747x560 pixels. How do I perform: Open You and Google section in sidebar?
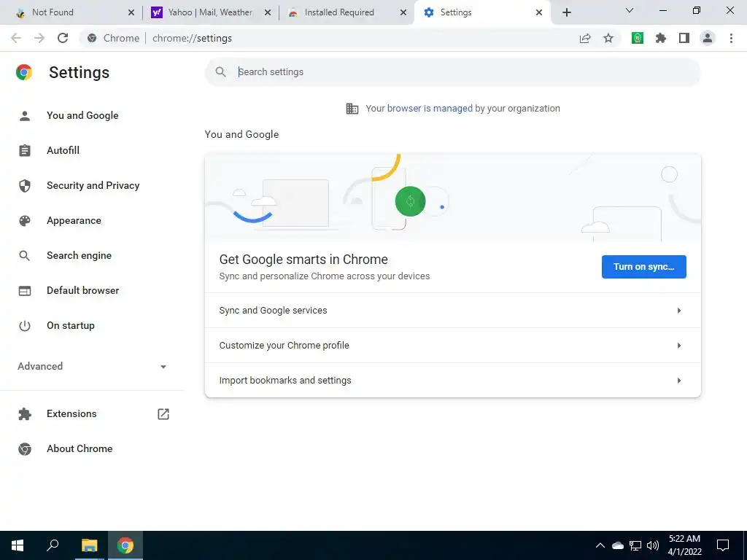tap(82, 116)
